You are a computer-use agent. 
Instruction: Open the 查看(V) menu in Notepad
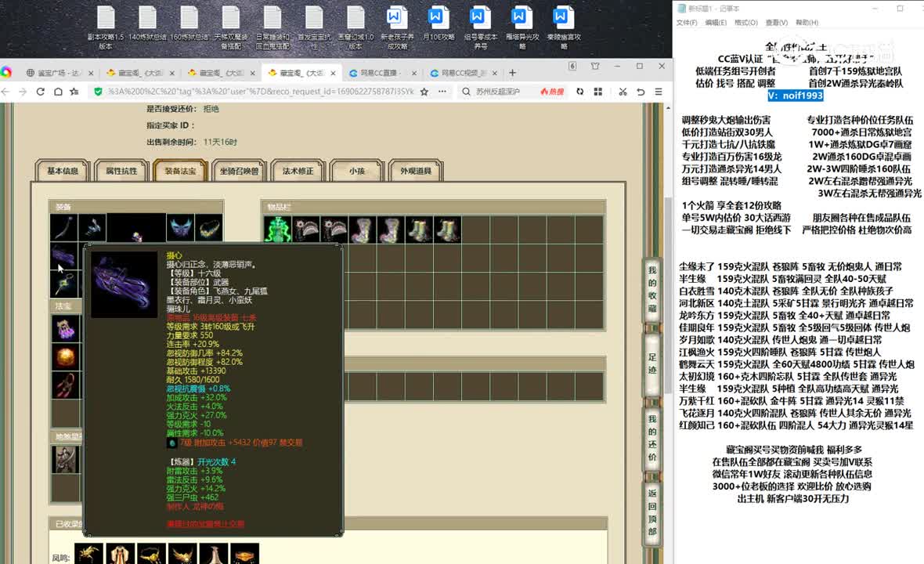[777, 23]
